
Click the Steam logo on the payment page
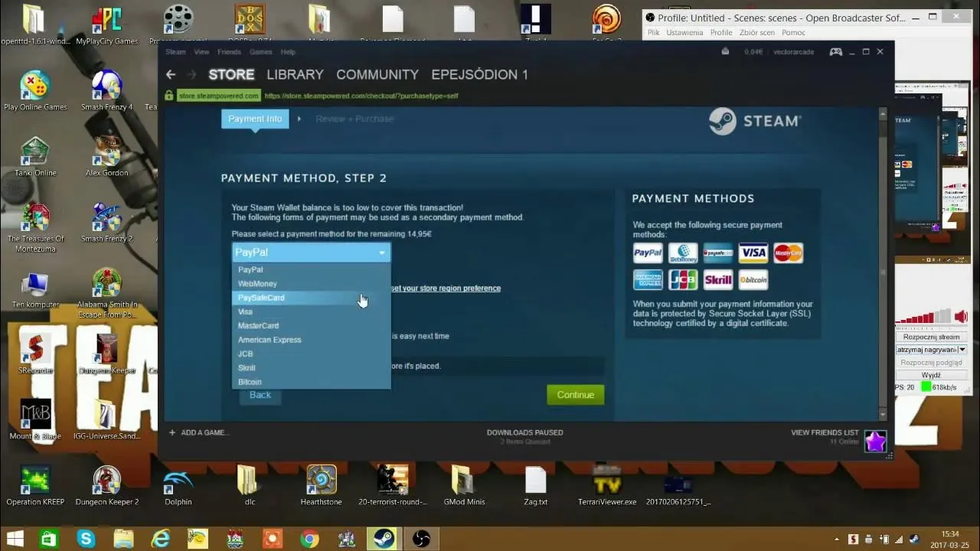coord(754,121)
